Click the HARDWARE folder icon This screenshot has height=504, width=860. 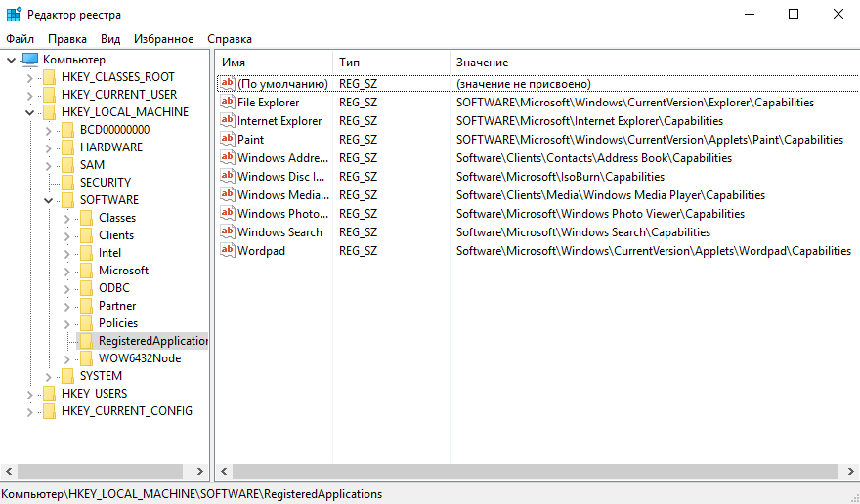point(68,147)
